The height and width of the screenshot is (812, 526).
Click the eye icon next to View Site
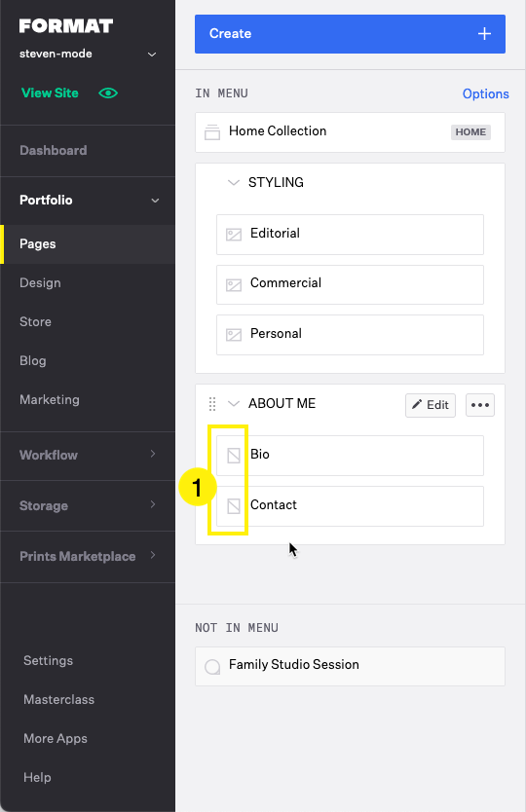(108, 93)
